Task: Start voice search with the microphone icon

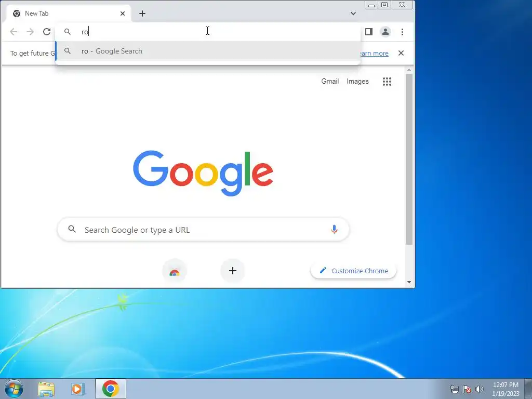Action: 334,230
